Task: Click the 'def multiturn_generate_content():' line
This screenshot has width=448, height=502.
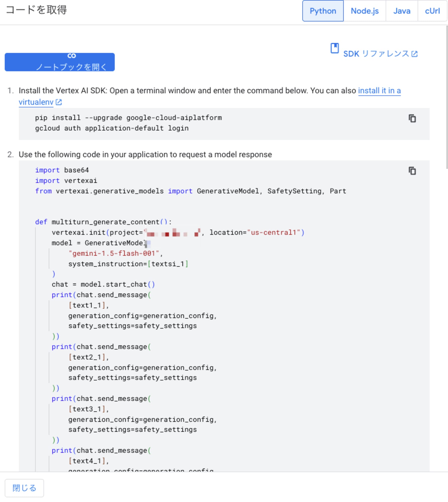Action: [x=103, y=222]
